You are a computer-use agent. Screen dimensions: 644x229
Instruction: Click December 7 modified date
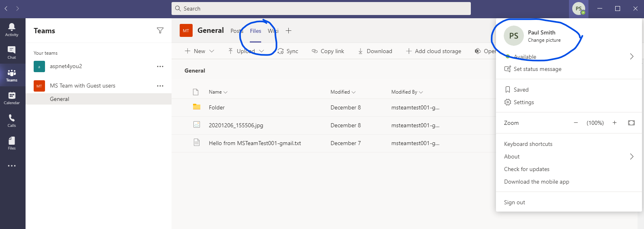(x=345, y=143)
